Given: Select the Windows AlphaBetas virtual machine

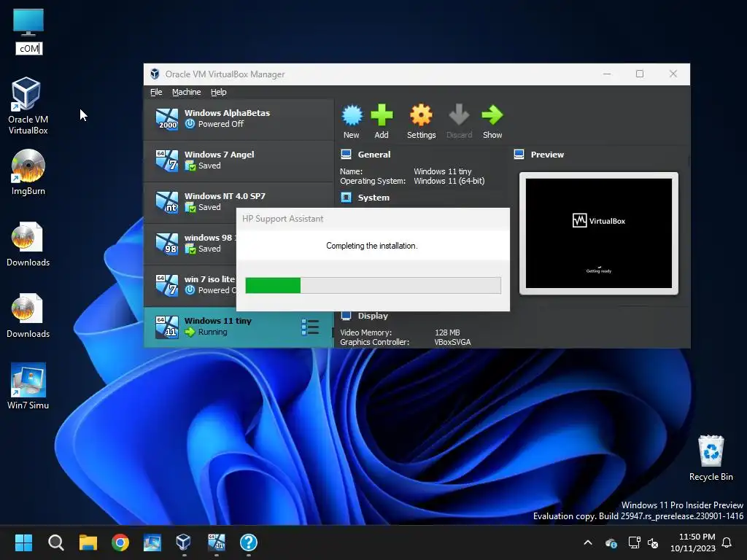Looking at the screenshot, I should 239,120.
